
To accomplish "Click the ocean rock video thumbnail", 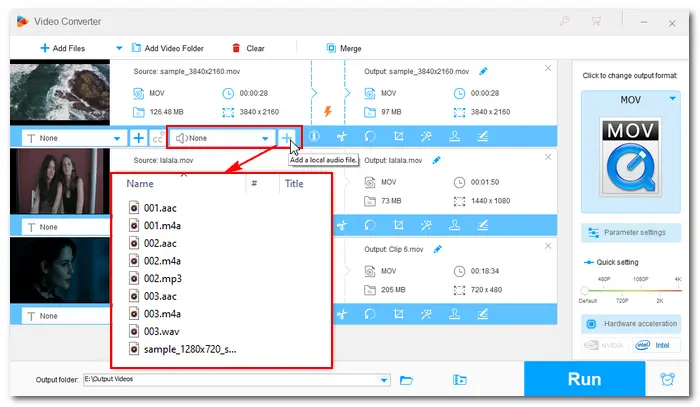I will click(60, 92).
